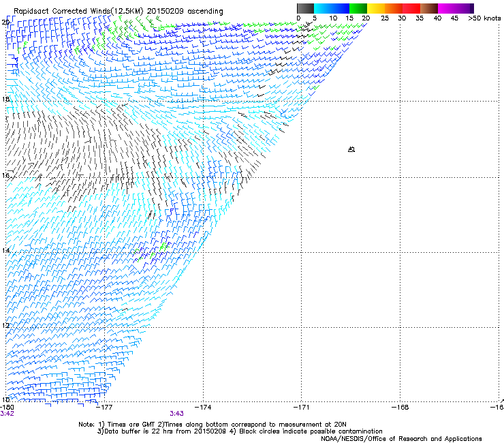Click the legend scale number '25'

[x=385, y=18]
